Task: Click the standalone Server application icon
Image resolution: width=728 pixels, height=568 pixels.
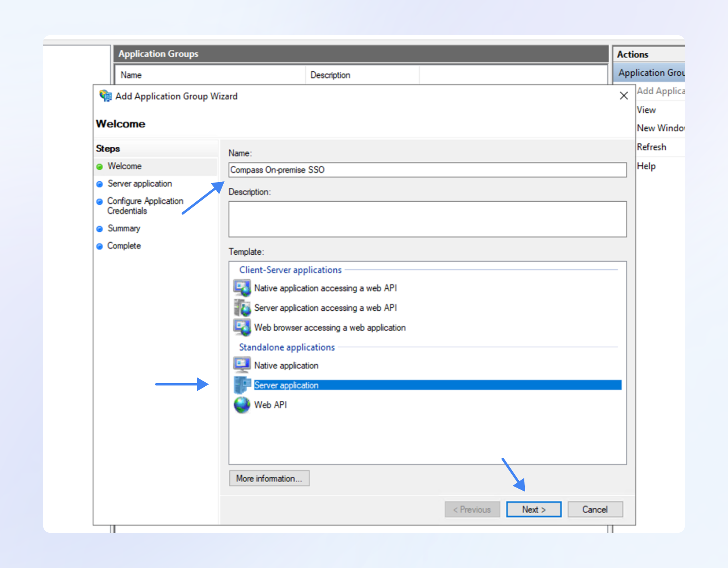Action: point(242,385)
